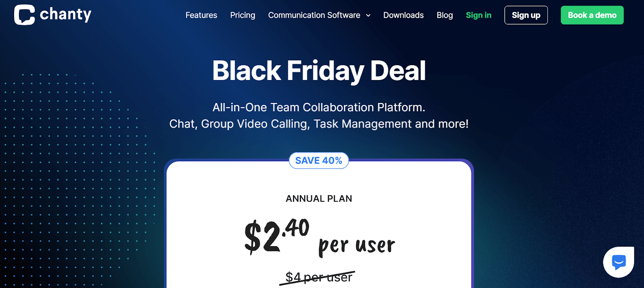The image size is (644, 288).
Task: Click the crossed-out $4 per user price
Action: click(x=318, y=277)
